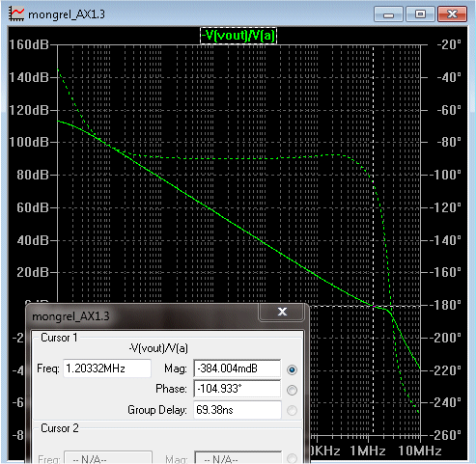Click the Group Delay field showing 69.38ns
This screenshot has height=464, width=476.
point(238,410)
